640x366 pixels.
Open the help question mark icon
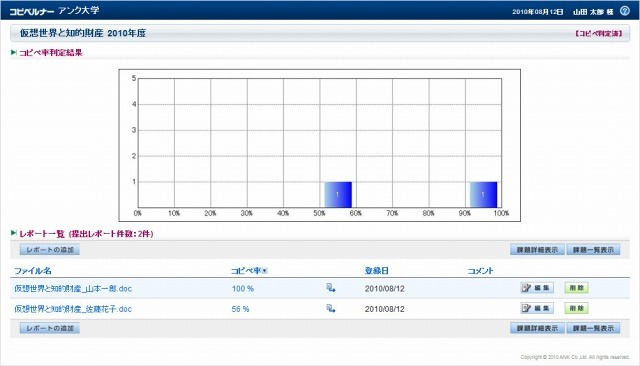(x=624, y=11)
